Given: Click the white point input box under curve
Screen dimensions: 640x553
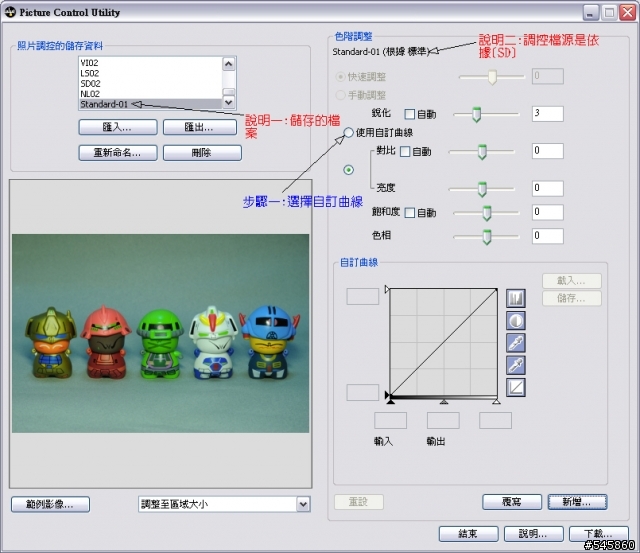Looking at the screenshot, I should coord(496,420).
